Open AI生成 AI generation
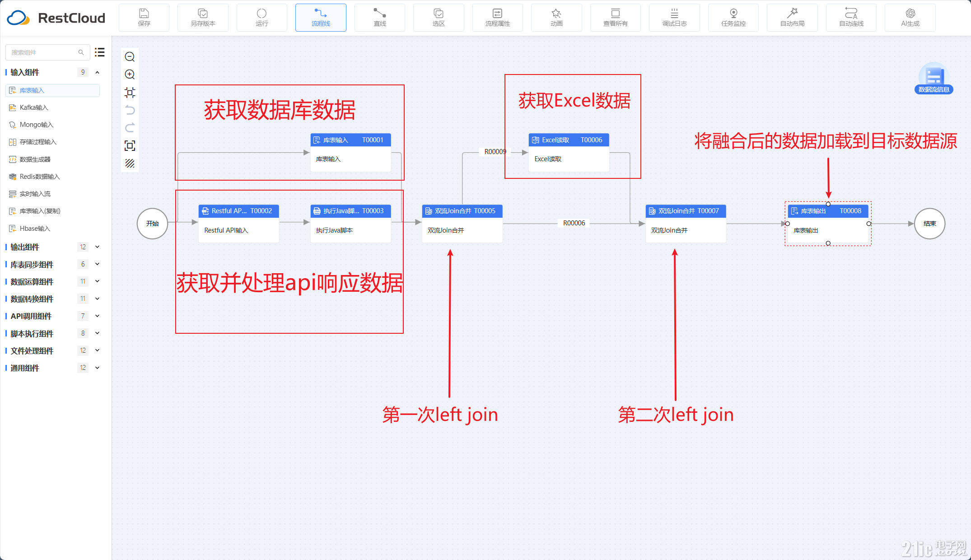Viewport: 971px width, 560px height. click(x=910, y=18)
